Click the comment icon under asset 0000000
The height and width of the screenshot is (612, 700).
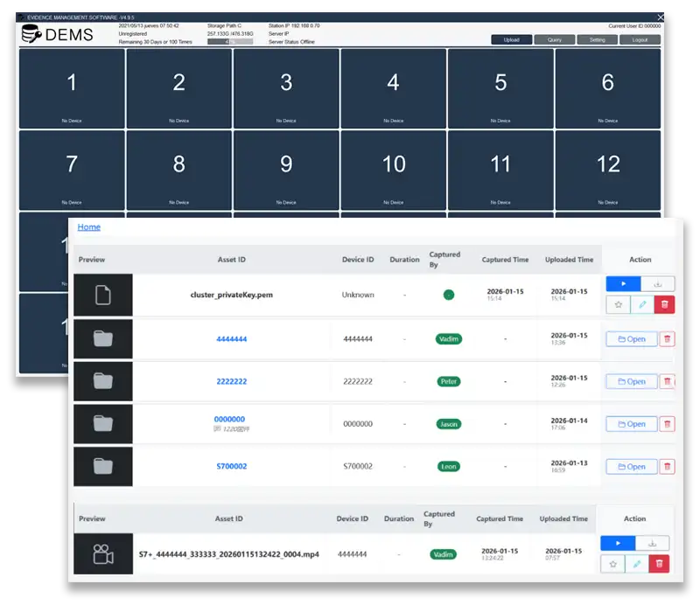tap(217, 428)
